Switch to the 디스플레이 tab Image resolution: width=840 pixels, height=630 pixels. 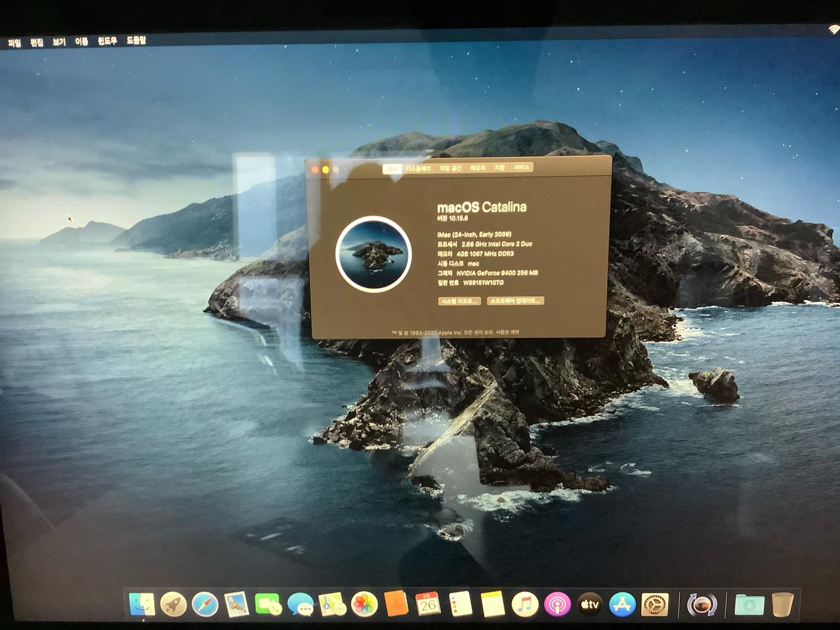(418, 169)
